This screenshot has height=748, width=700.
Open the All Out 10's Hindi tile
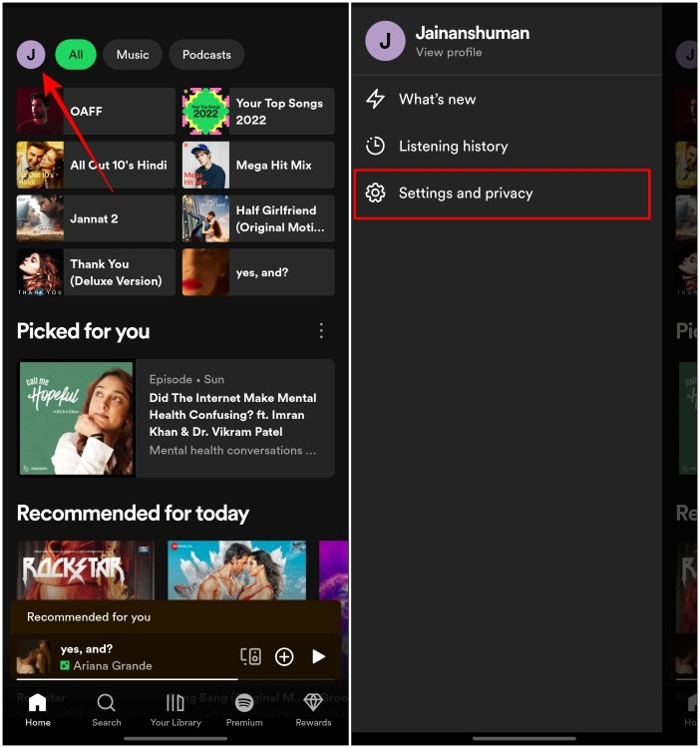click(x=96, y=165)
